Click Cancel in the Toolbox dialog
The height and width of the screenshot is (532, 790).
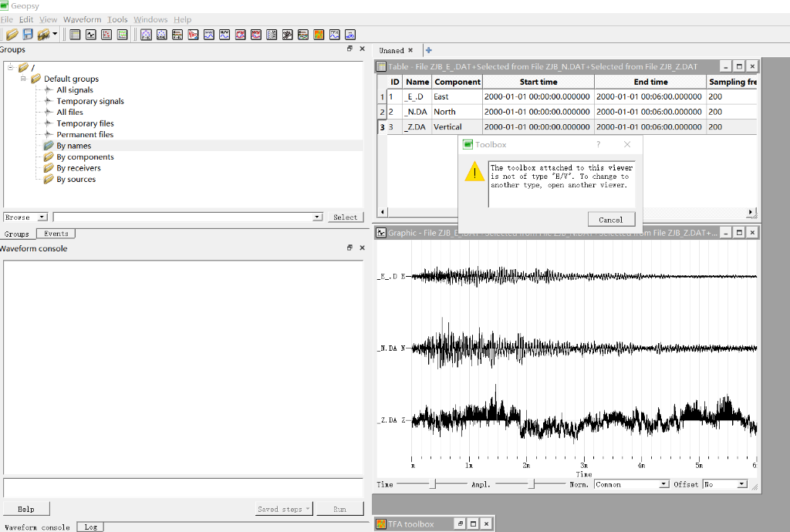click(x=610, y=220)
